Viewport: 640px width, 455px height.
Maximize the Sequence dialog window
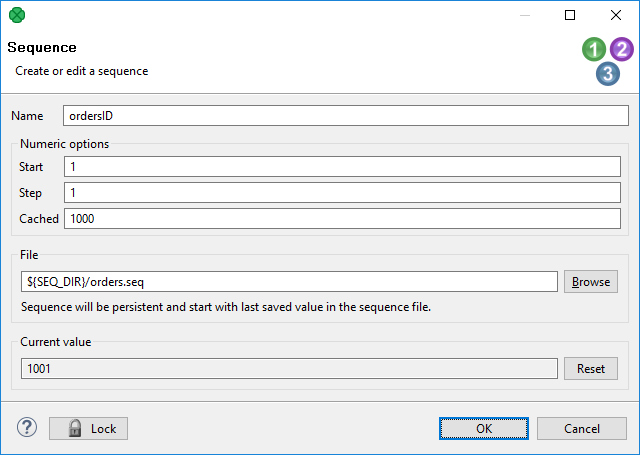point(570,15)
